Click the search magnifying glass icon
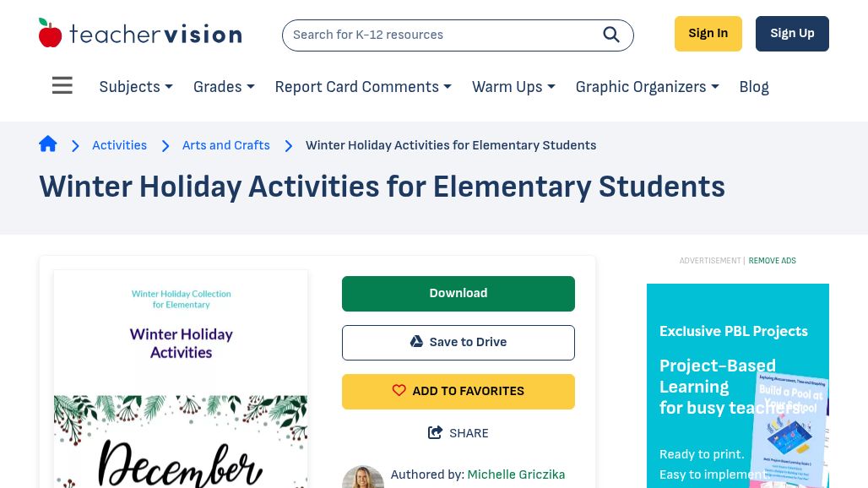The height and width of the screenshot is (488, 868). pyautogui.click(x=611, y=35)
